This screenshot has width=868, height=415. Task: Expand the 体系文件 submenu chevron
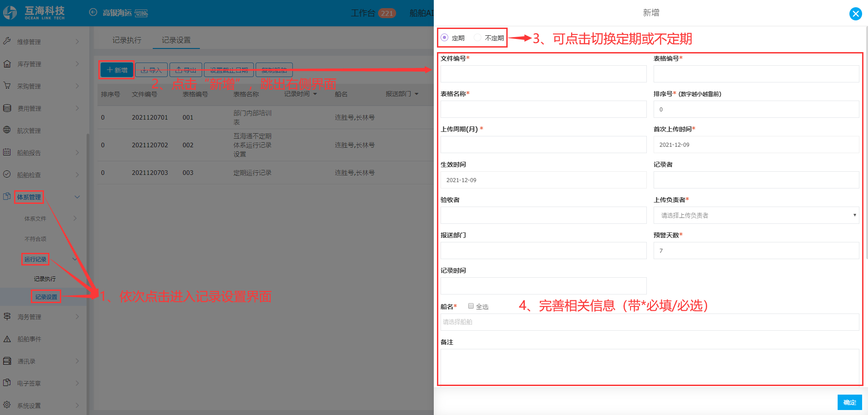[75, 218]
